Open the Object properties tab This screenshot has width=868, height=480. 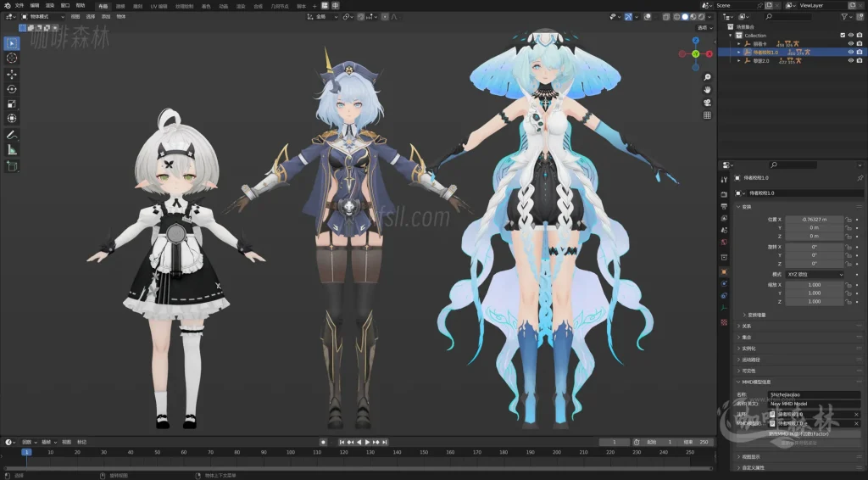coord(724,272)
